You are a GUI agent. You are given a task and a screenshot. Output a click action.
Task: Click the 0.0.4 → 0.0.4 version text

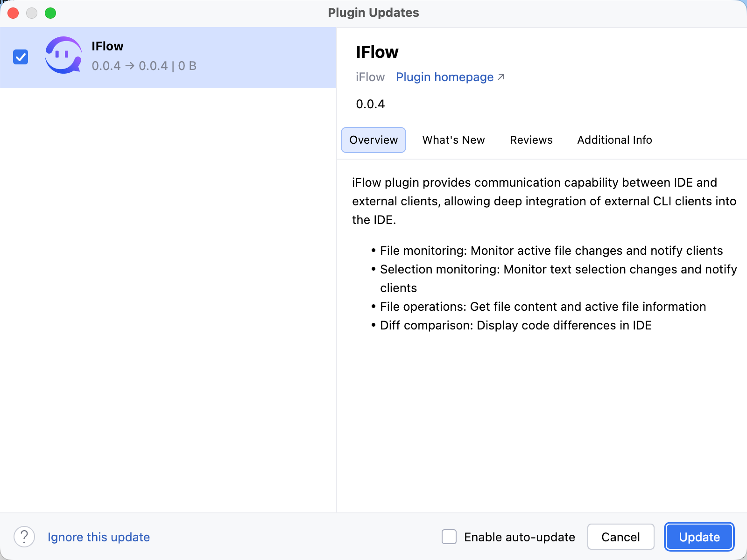[129, 66]
